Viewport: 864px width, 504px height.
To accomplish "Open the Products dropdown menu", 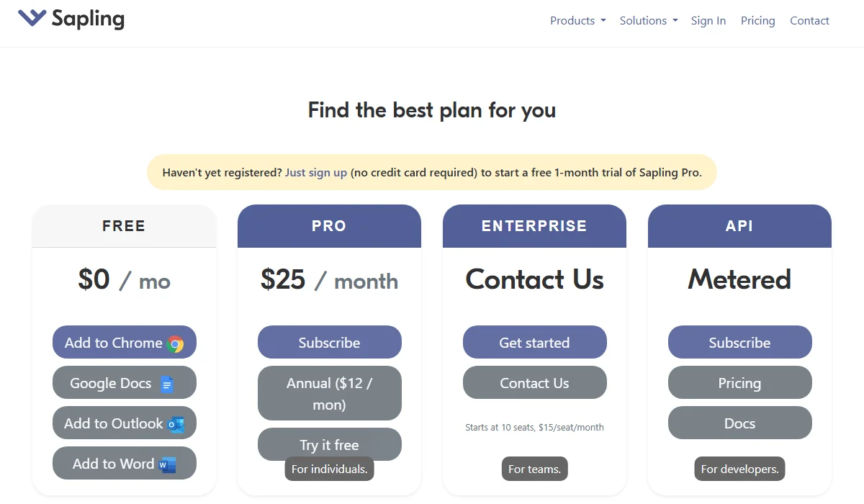I will [x=572, y=21].
